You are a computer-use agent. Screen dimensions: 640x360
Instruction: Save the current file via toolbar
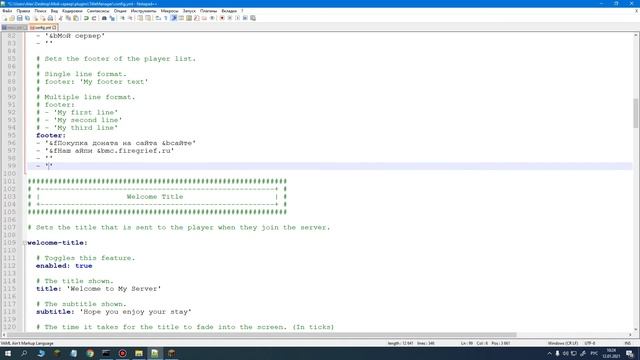pyautogui.click(x=20, y=18)
